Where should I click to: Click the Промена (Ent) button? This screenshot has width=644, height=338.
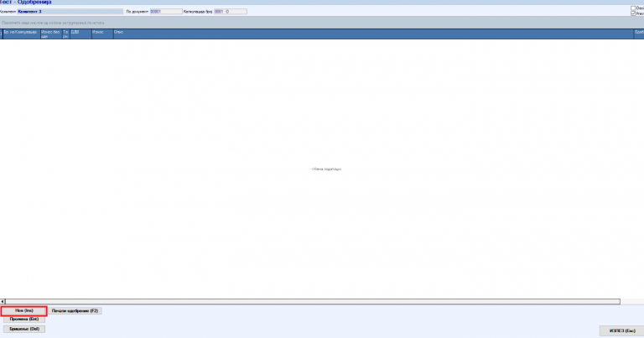[x=23, y=319]
